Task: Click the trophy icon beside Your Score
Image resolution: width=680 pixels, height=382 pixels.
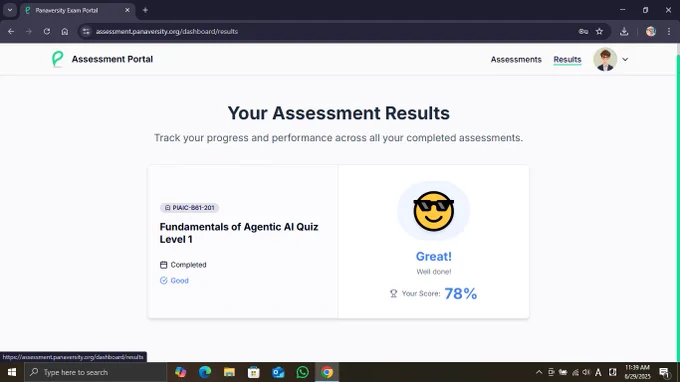Action: click(393, 294)
